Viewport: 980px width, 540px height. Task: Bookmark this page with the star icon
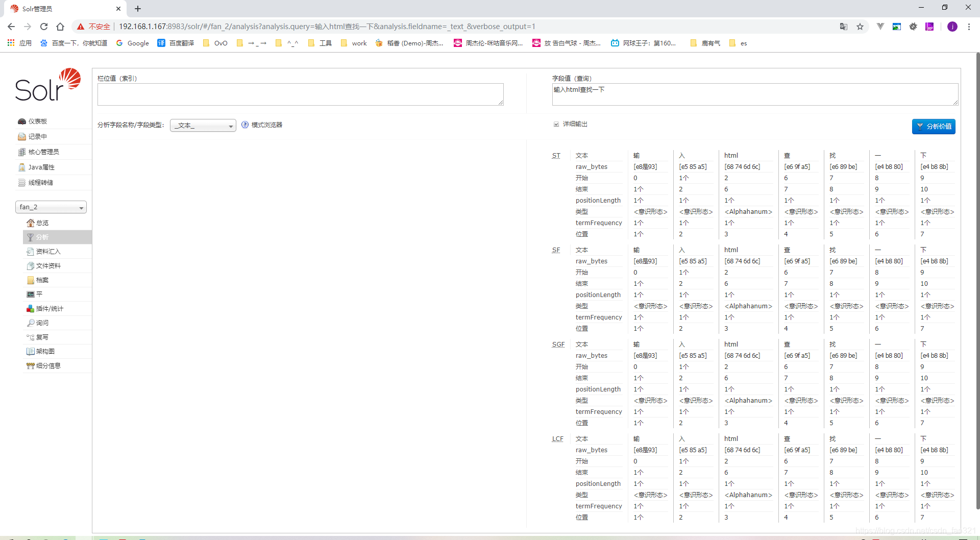click(x=860, y=27)
